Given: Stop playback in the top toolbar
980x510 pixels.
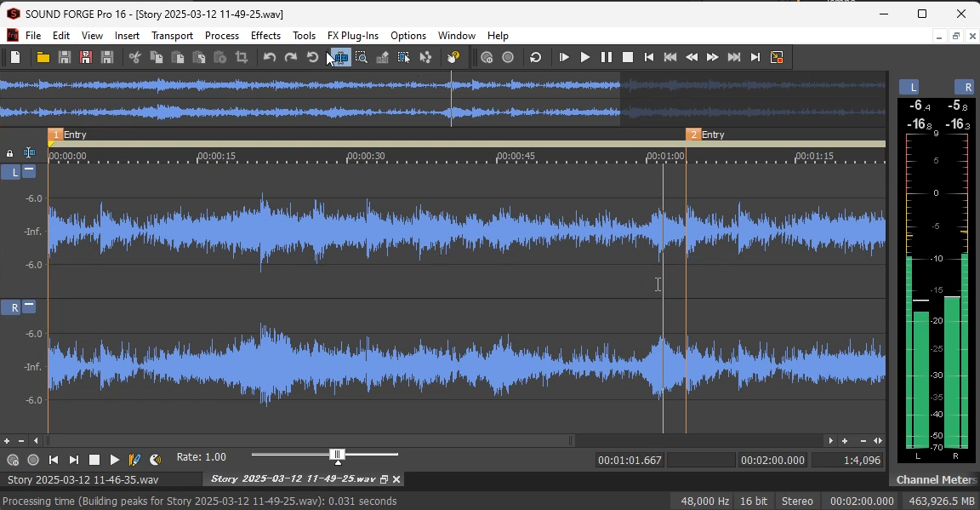Looking at the screenshot, I should [628, 58].
